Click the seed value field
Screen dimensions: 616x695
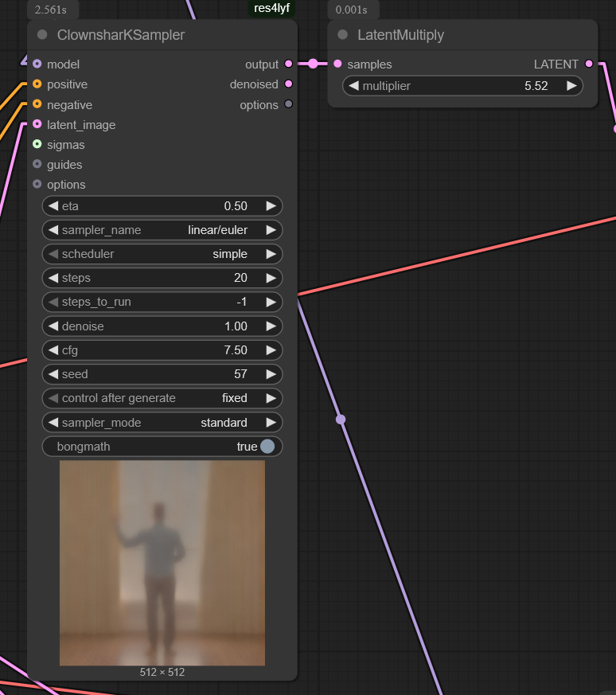point(162,374)
